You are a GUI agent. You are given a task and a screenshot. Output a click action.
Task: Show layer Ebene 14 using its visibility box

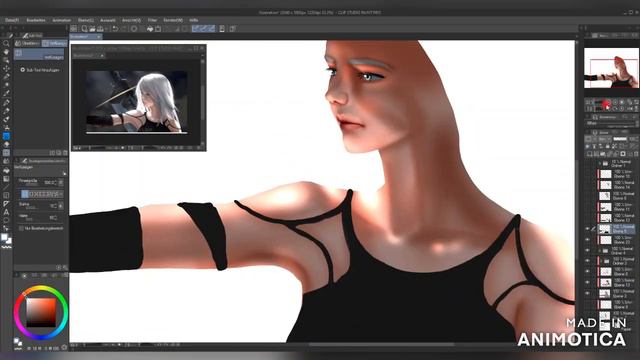tap(587, 185)
